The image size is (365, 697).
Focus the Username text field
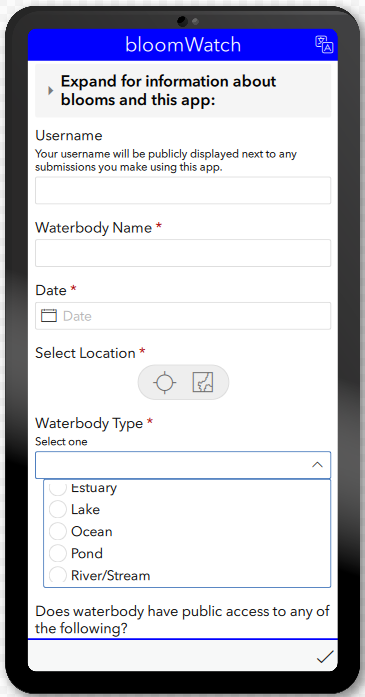tap(183, 190)
